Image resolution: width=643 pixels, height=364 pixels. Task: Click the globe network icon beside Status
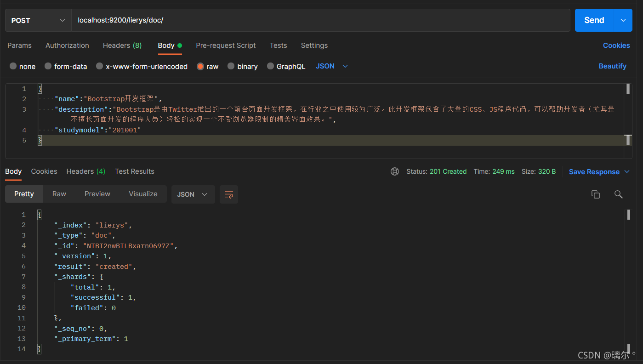395,171
